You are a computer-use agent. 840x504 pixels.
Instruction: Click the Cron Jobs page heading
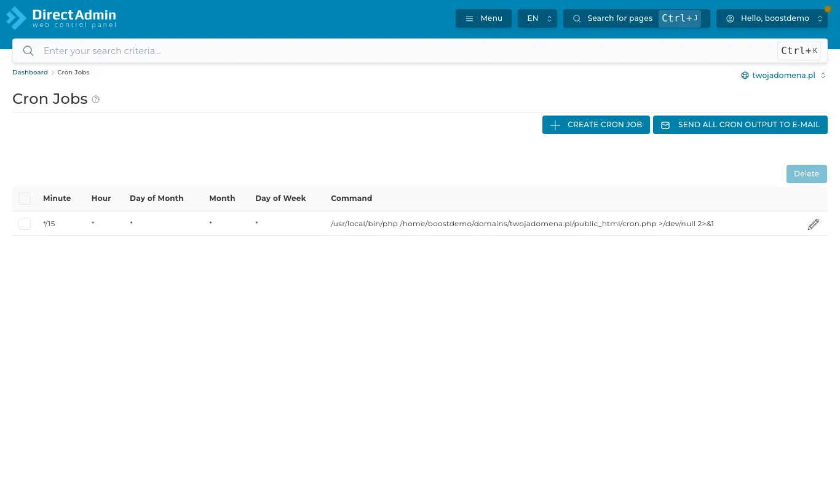[x=50, y=99]
